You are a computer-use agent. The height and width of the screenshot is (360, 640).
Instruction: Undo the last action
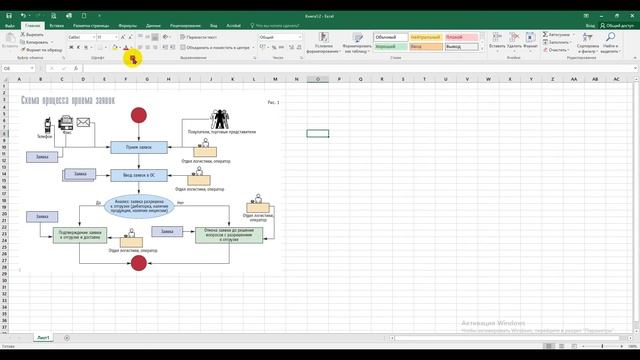pyautogui.click(x=23, y=16)
